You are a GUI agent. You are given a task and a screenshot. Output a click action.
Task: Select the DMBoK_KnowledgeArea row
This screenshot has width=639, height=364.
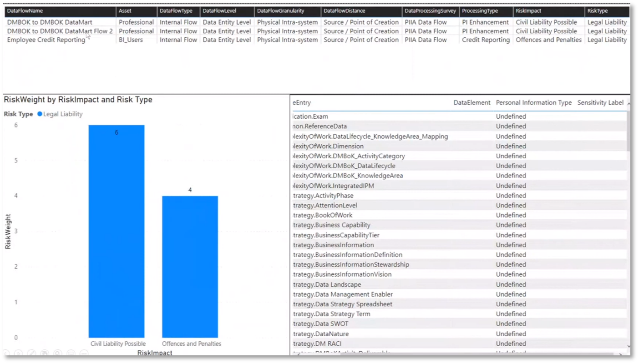point(459,176)
